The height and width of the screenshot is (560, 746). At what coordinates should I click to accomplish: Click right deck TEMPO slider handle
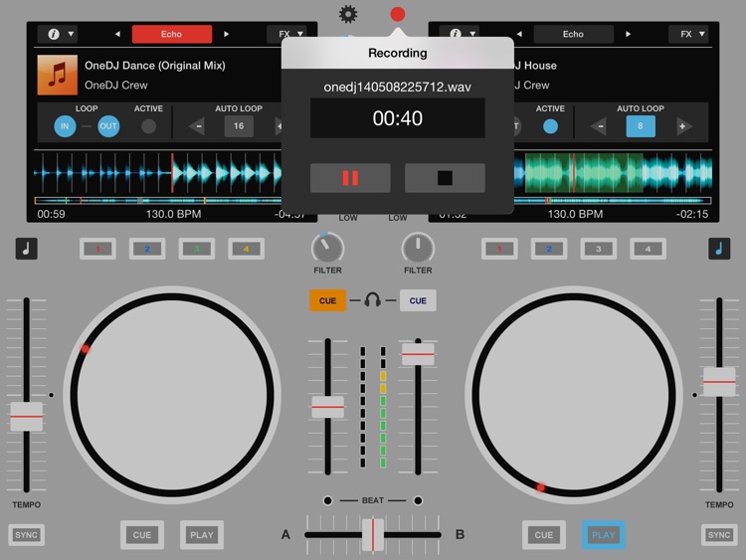pos(719,382)
